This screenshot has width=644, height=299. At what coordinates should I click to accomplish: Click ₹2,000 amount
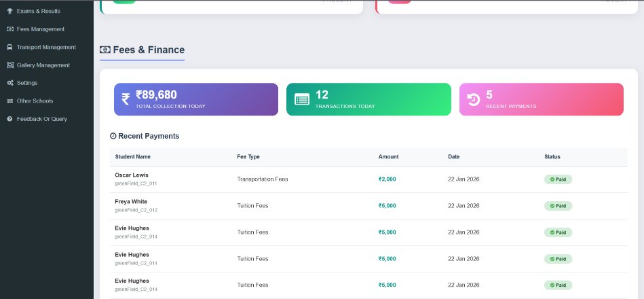pos(387,179)
